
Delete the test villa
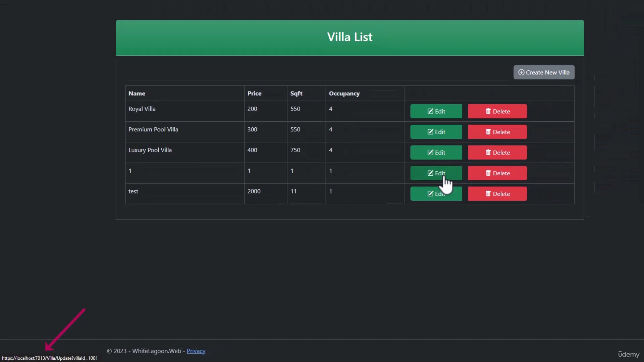(x=497, y=194)
